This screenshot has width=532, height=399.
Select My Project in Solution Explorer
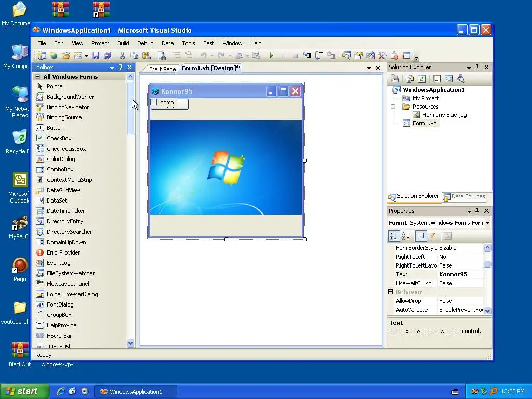[x=425, y=98]
